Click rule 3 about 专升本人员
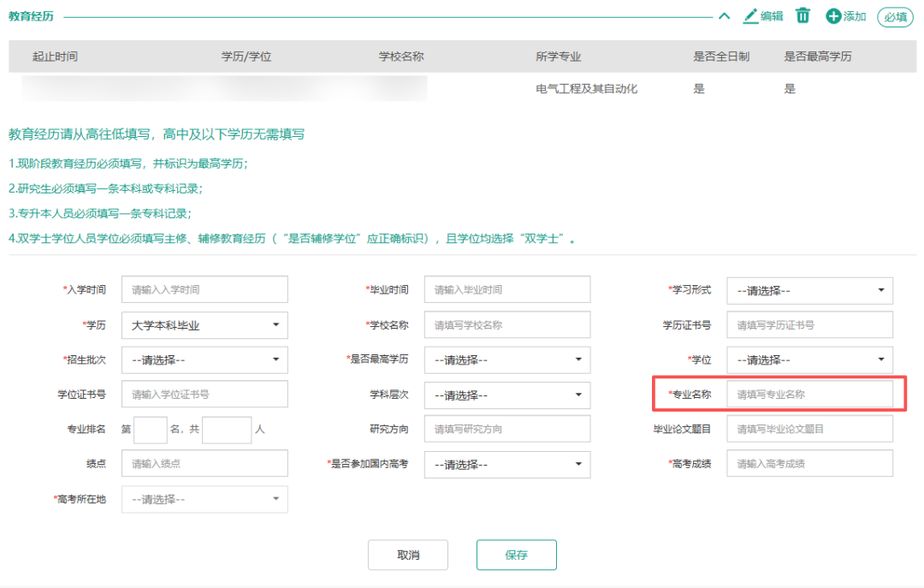The height and width of the screenshot is (588, 924). tap(99, 213)
